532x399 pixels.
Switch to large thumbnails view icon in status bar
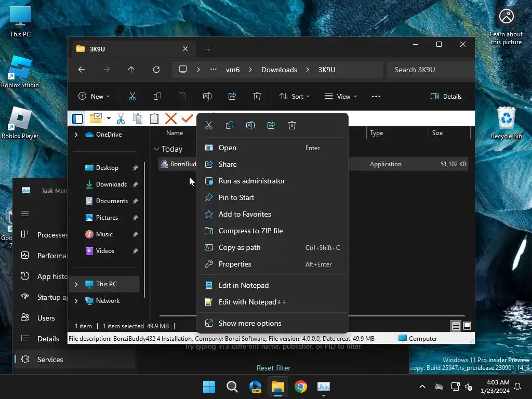467,326
